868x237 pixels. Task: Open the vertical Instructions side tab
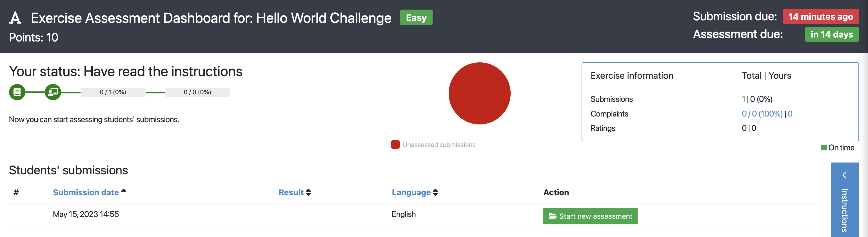click(x=844, y=210)
